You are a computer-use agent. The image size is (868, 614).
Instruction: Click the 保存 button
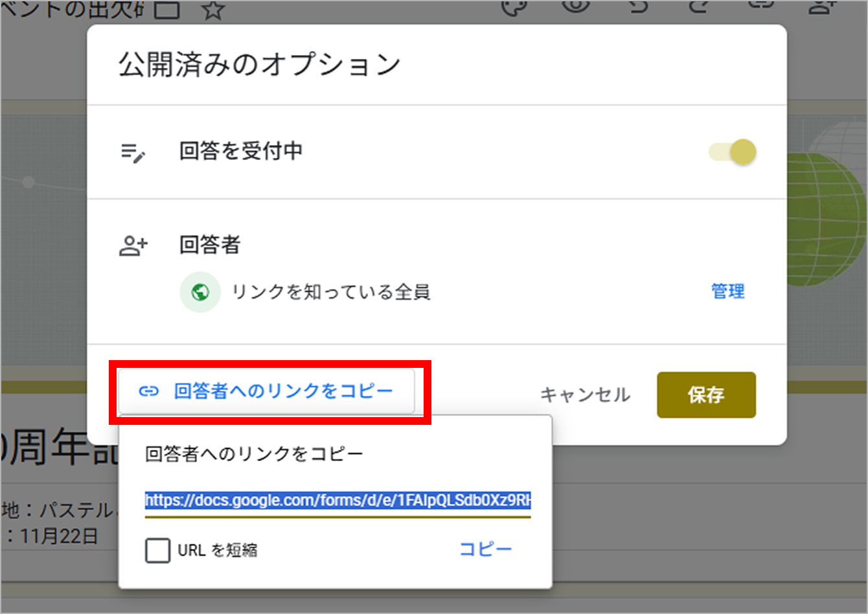(x=706, y=394)
